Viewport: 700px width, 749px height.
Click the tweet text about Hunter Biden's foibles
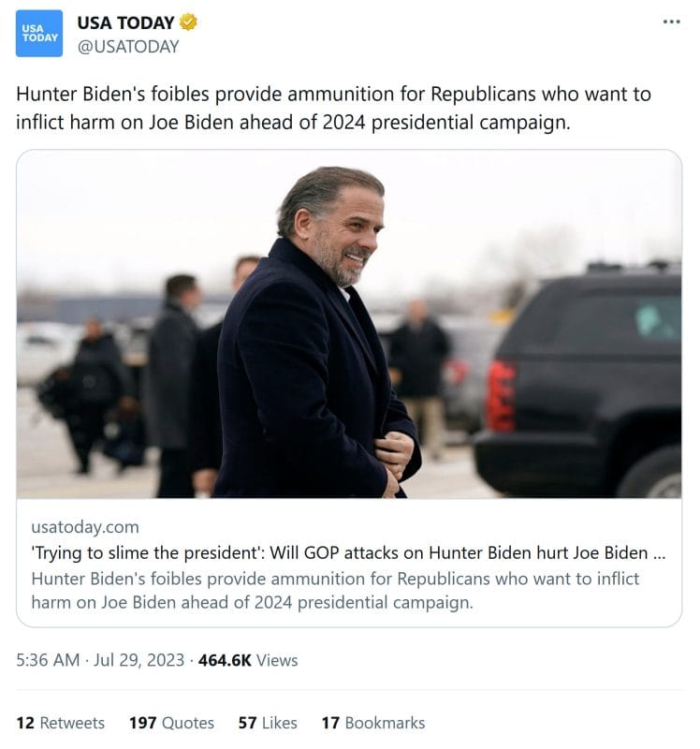[333, 108]
